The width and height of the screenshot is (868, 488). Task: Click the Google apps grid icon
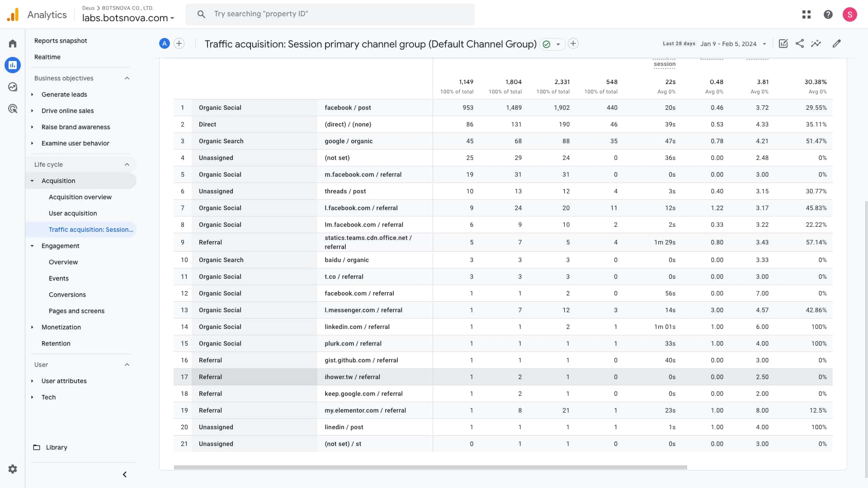(807, 14)
